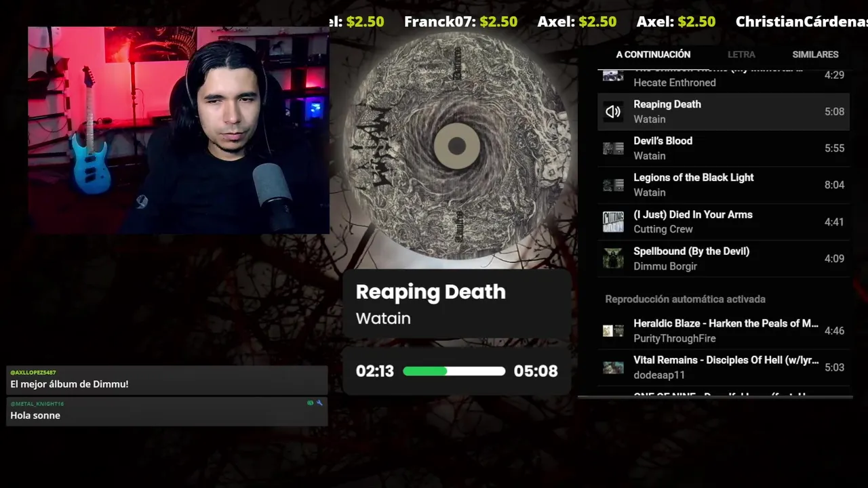Click Cutting Crew artist name

(663, 229)
